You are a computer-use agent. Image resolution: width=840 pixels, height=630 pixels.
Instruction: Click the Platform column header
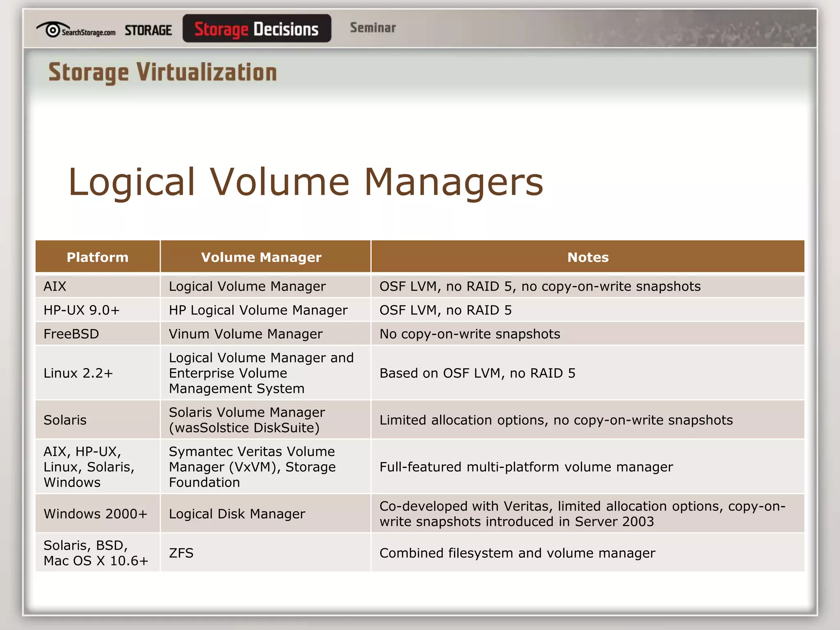(98, 257)
